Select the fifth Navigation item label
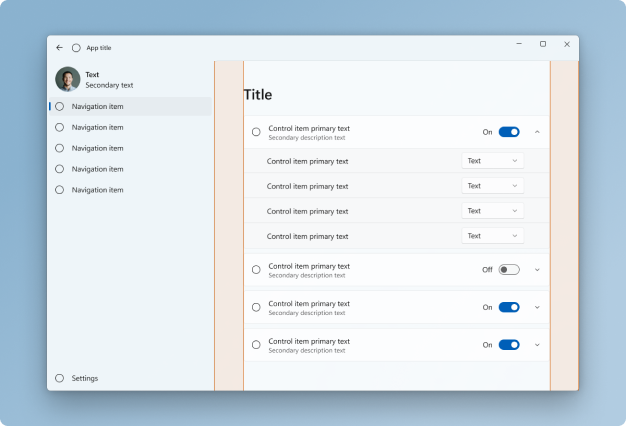The width and height of the screenshot is (626, 426). coord(97,190)
